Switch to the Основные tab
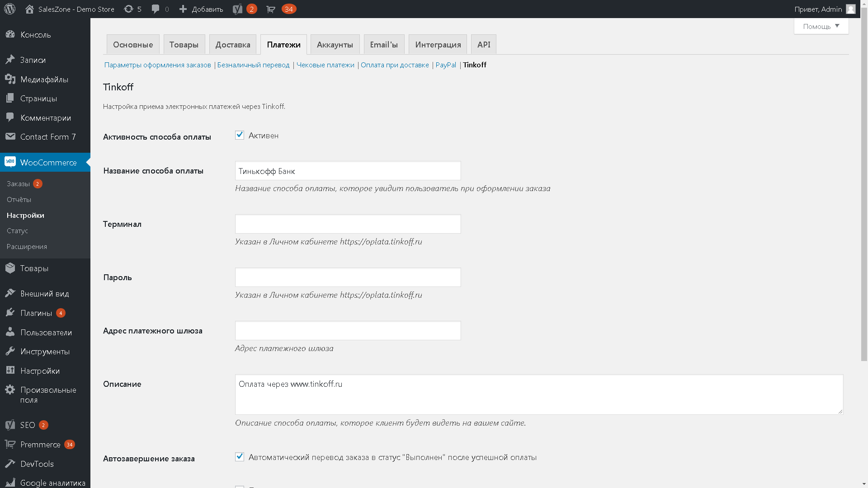Image resolution: width=868 pixels, height=488 pixels. (x=133, y=44)
